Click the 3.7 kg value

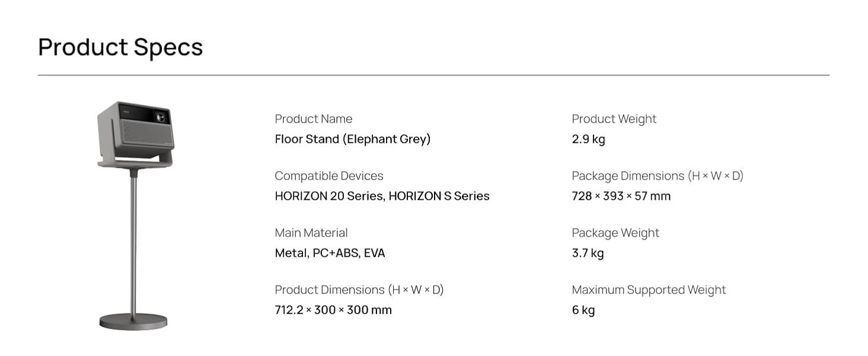click(588, 253)
